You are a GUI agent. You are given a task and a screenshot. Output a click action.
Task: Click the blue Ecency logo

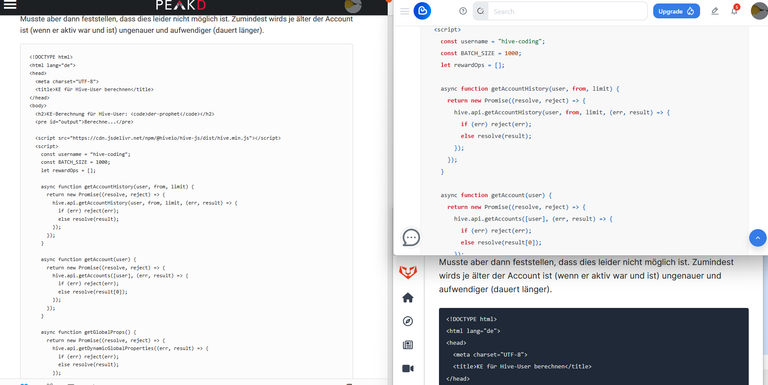pyautogui.click(x=422, y=11)
